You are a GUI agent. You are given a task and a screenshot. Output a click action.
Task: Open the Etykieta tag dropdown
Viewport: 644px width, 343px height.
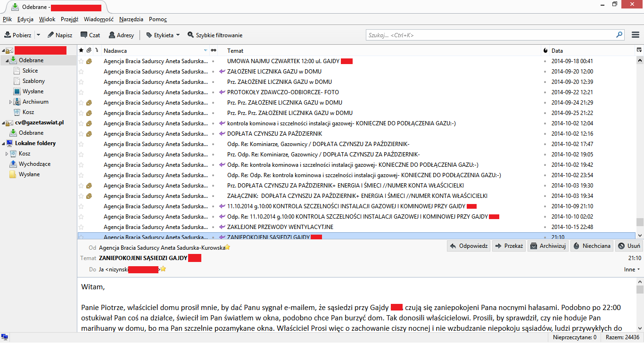[163, 35]
